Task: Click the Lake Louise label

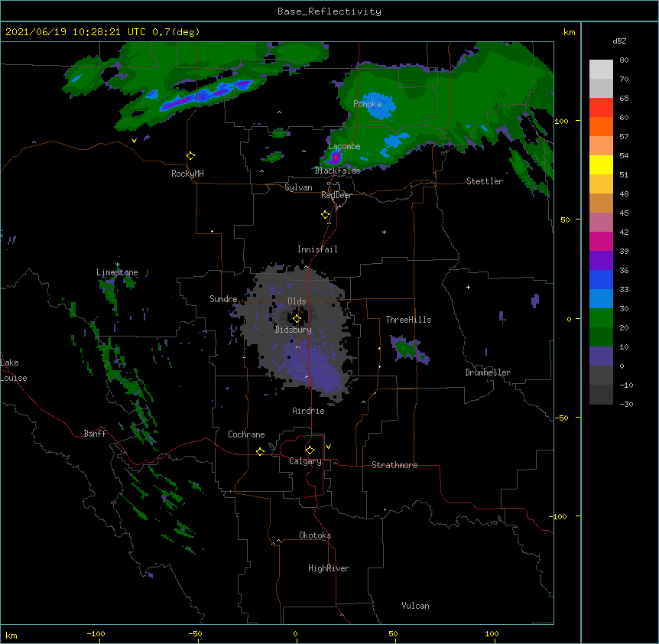Action: coord(14,370)
